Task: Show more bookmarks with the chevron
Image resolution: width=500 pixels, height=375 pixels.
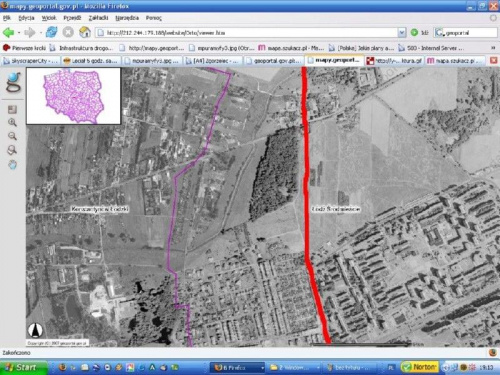Action: 493,48
